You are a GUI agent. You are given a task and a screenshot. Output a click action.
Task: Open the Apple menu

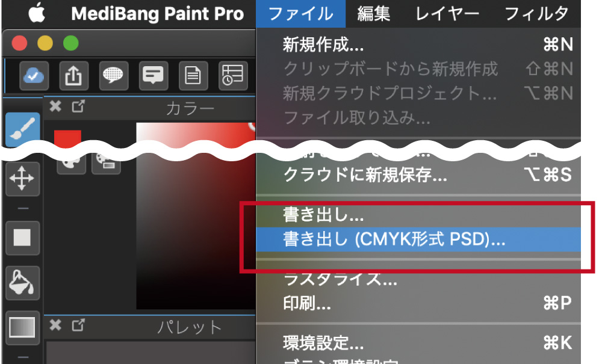tap(37, 13)
